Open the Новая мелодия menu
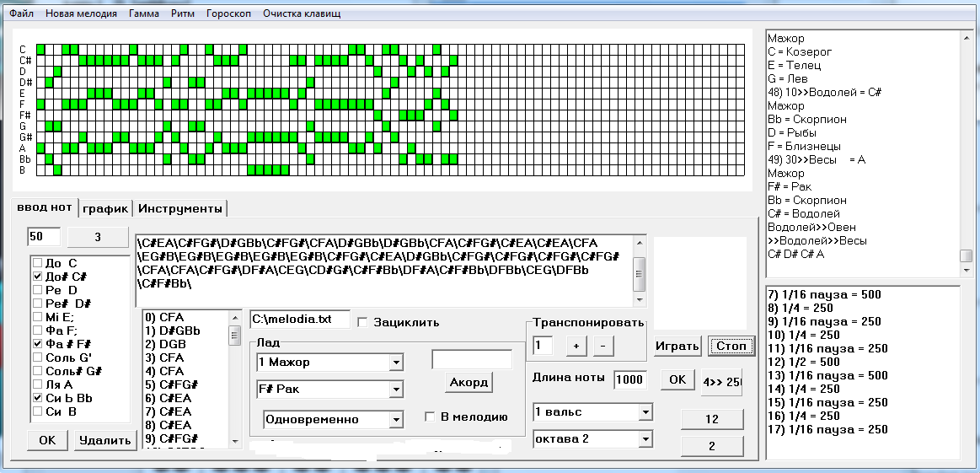 pyautogui.click(x=81, y=13)
